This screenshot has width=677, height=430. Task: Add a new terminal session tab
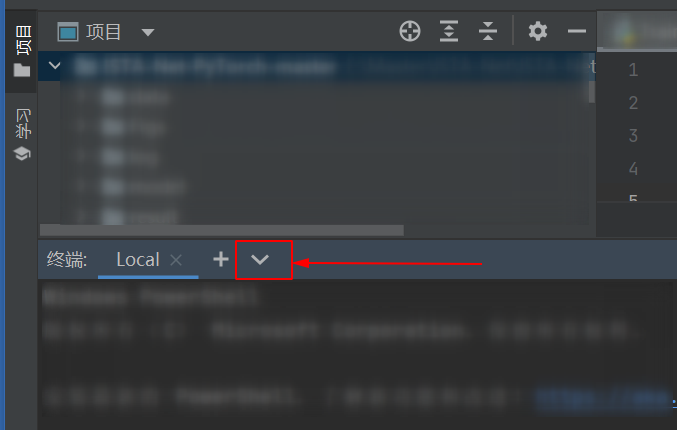[x=221, y=259]
